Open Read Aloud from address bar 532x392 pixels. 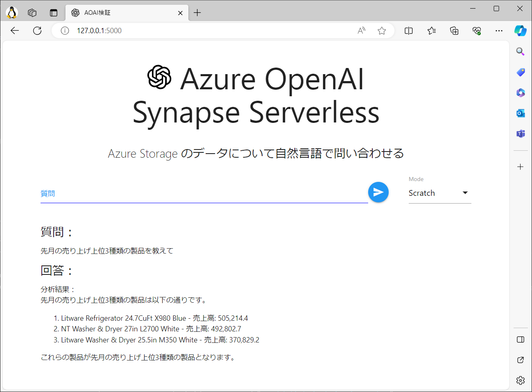click(x=361, y=31)
